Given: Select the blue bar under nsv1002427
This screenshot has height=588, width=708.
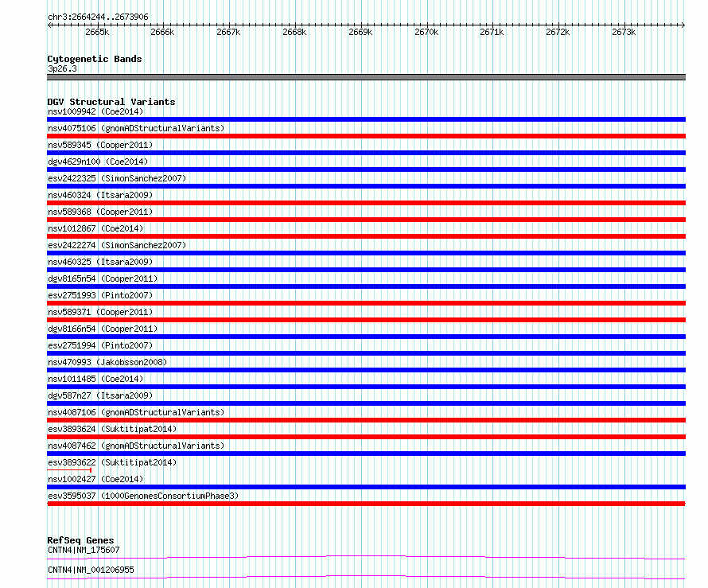Looking at the screenshot, I should tap(366, 487).
